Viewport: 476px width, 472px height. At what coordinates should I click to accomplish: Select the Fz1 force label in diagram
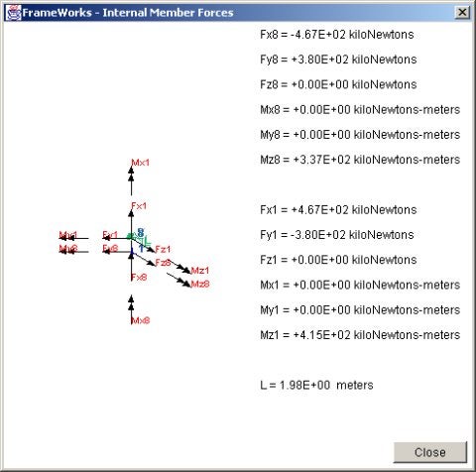[163, 249]
